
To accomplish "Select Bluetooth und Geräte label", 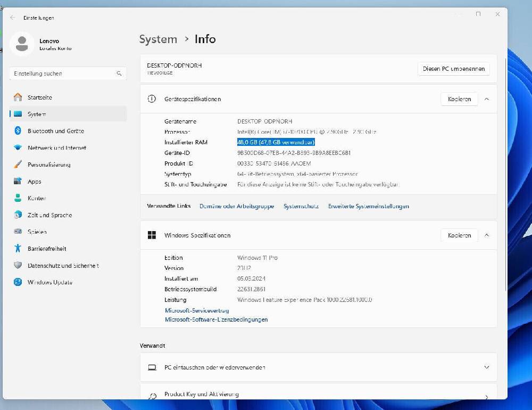I will (56, 131).
